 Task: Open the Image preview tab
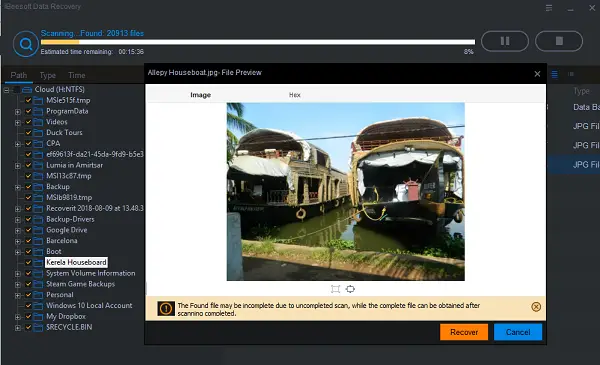[201, 95]
